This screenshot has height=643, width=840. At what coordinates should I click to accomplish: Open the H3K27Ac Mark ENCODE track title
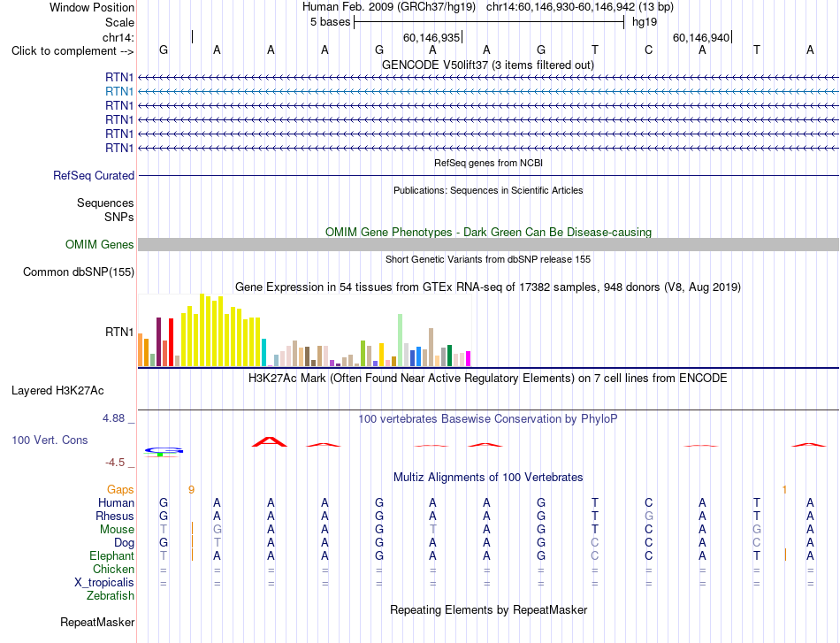pos(488,379)
